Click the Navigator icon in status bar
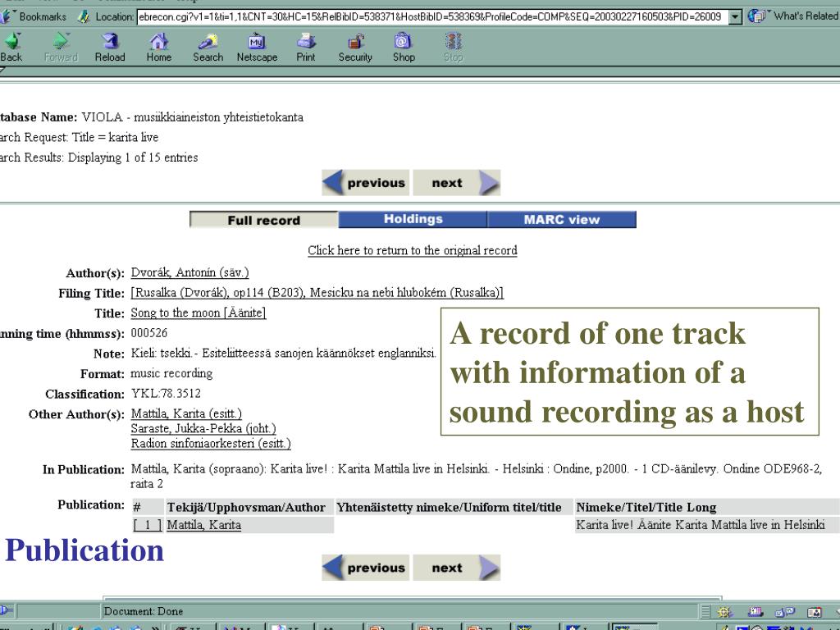The width and height of the screenshot is (840, 630). pyautogui.click(x=725, y=612)
